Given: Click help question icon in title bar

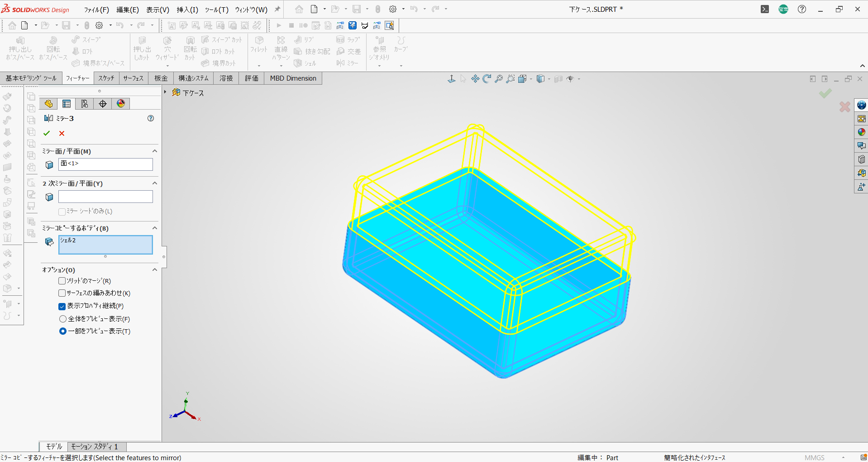Looking at the screenshot, I should coord(802,9).
